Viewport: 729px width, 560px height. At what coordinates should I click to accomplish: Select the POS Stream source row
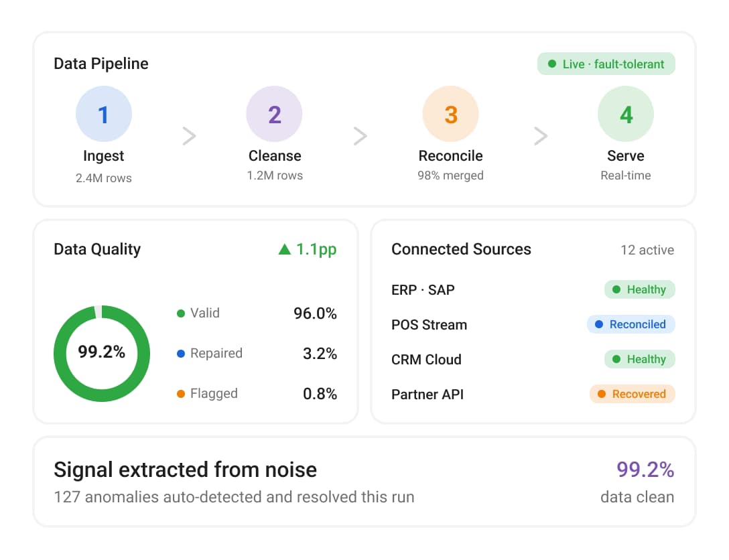point(533,324)
